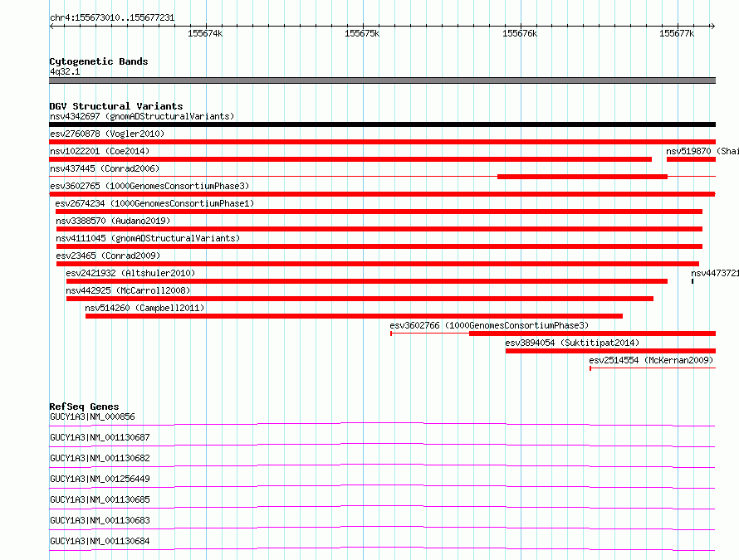Click the black nsv4342697 variant bar
This screenshot has width=739, height=560.
pos(382,124)
